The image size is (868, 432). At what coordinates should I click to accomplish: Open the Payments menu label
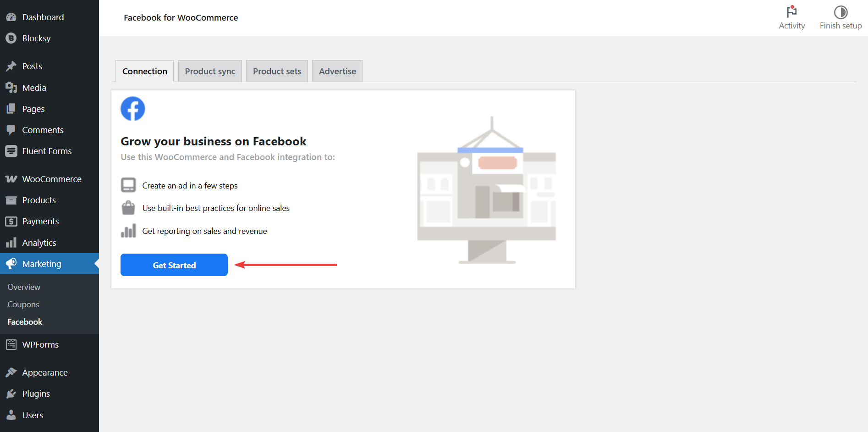[40, 222]
